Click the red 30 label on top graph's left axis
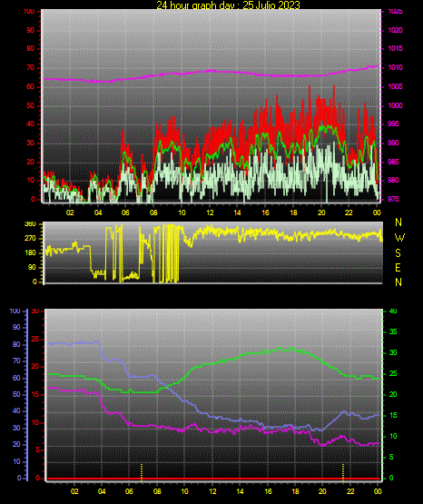This screenshot has width=423, height=504. [x=30, y=143]
